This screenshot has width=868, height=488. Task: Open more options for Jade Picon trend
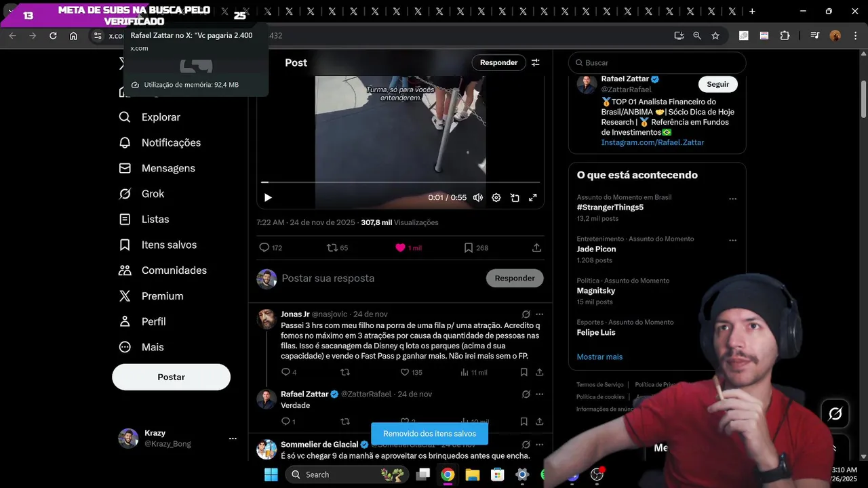tap(732, 241)
